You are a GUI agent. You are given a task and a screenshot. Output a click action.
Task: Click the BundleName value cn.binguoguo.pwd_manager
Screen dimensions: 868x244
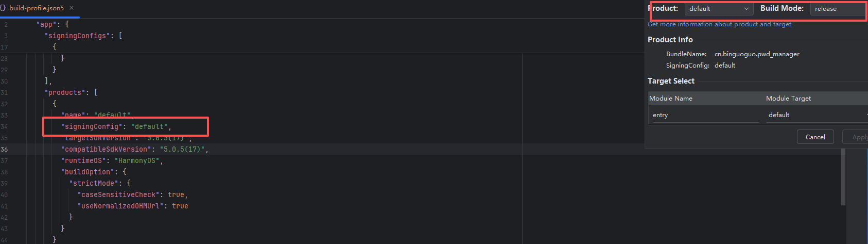pyautogui.click(x=757, y=54)
